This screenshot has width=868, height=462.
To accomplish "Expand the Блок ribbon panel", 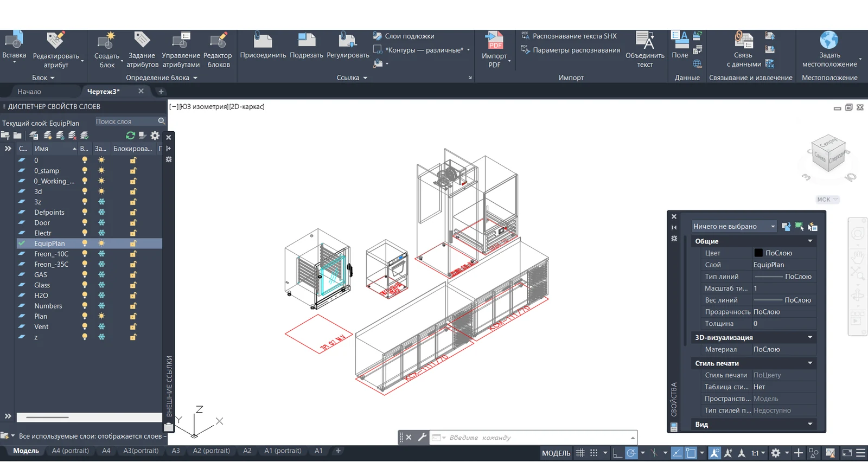I will (x=43, y=78).
